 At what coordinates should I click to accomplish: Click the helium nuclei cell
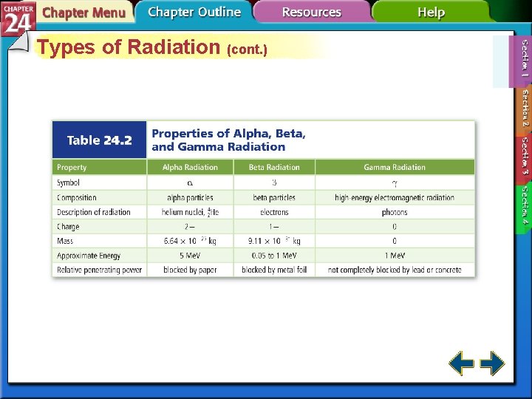[x=190, y=212]
